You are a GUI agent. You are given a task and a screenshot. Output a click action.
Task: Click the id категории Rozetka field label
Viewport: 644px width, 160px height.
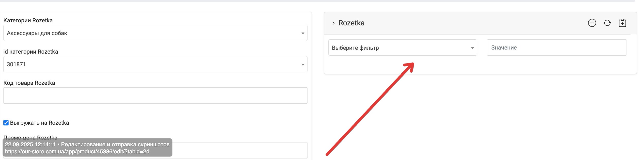pos(31,52)
